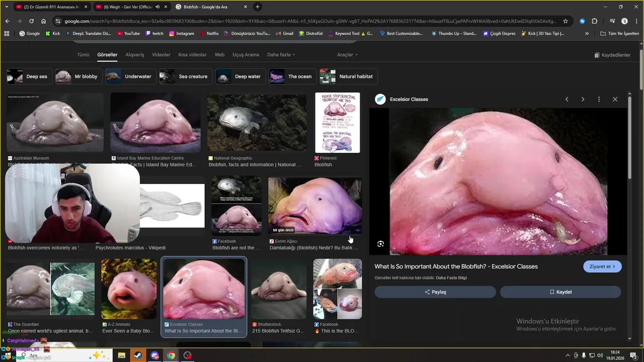The height and width of the screenshot is (362, 644).
Task: Expand the Daha fazla dropdown
Action: 281,54
